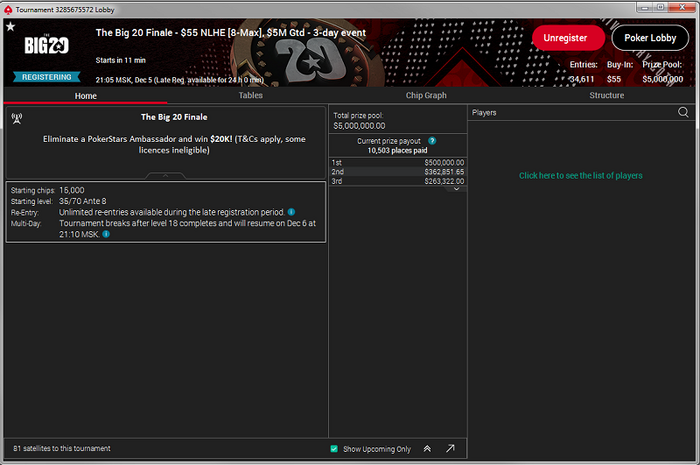Image resolution: width=700 pixels, height=465 pixels.
Task: Click the Unregister button
Action: (568, 38)
